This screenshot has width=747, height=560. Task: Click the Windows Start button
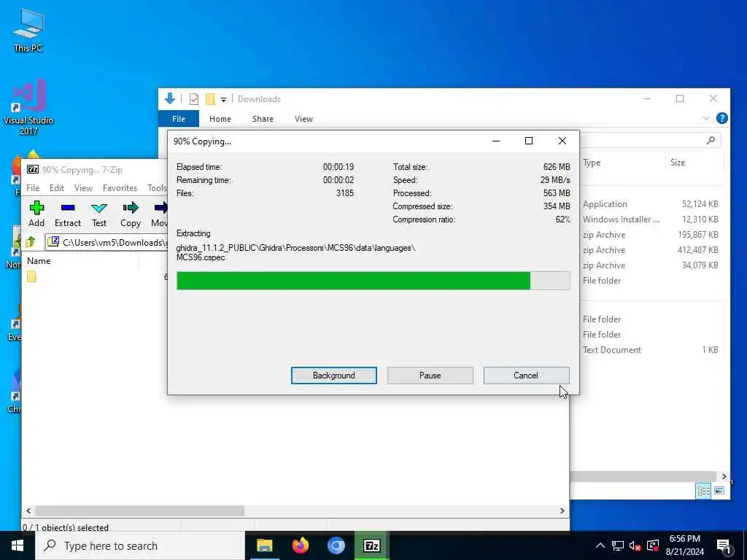pos(18,545)
